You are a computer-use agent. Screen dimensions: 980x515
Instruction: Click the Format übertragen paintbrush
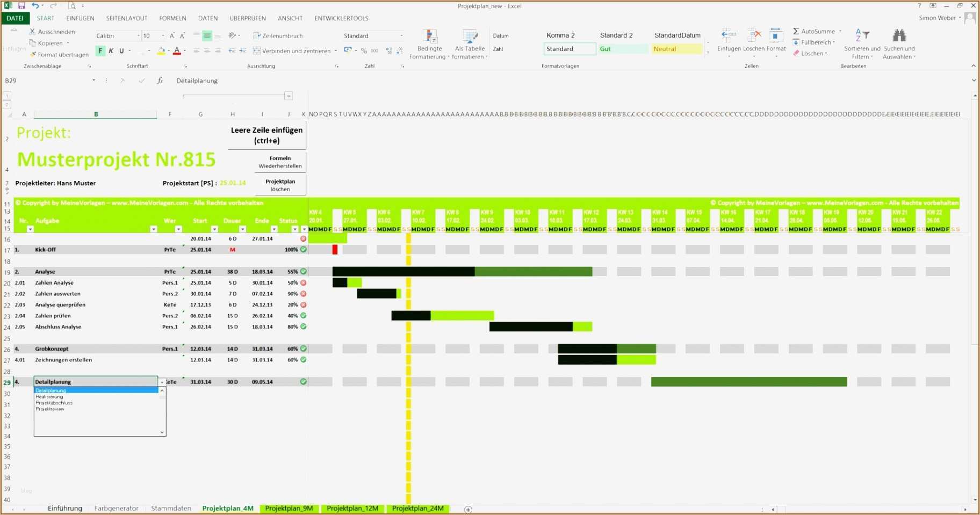[33, 54]
